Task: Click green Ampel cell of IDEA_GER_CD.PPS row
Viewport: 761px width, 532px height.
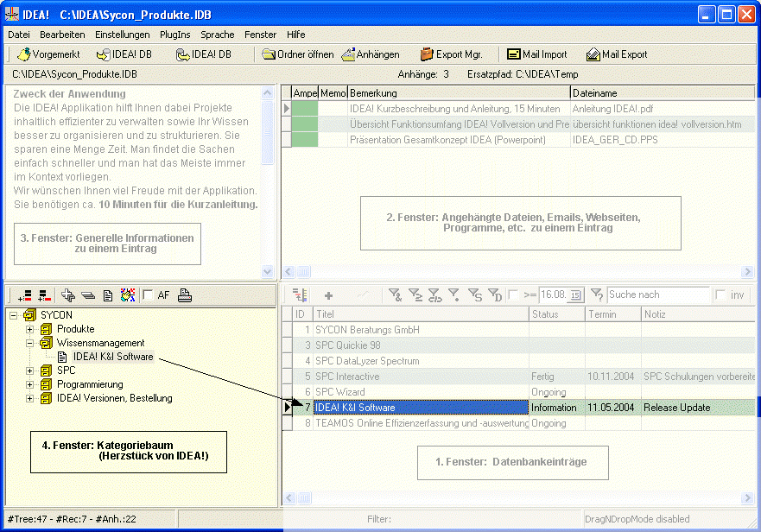Action: click(305, 140)
